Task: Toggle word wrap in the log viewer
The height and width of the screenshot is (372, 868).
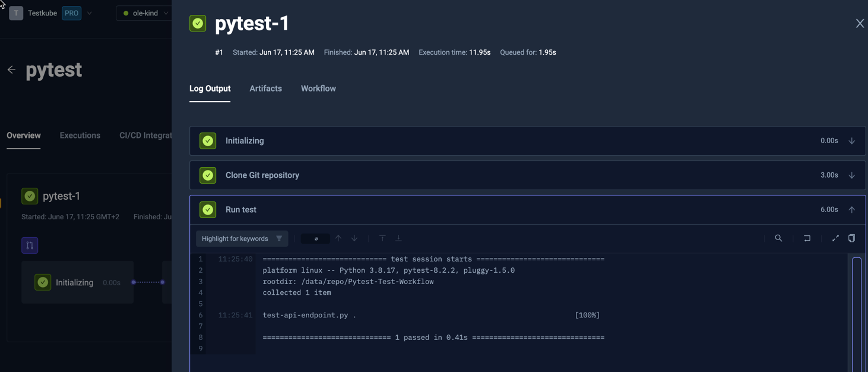Action: (807, 238)
